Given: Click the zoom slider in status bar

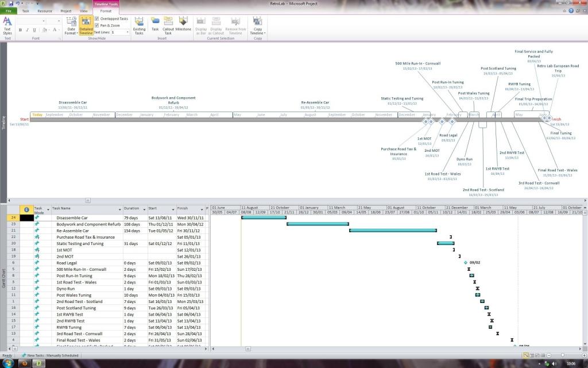Looking at the screenshot, I should pyautogui.click(x=562, y=356).
